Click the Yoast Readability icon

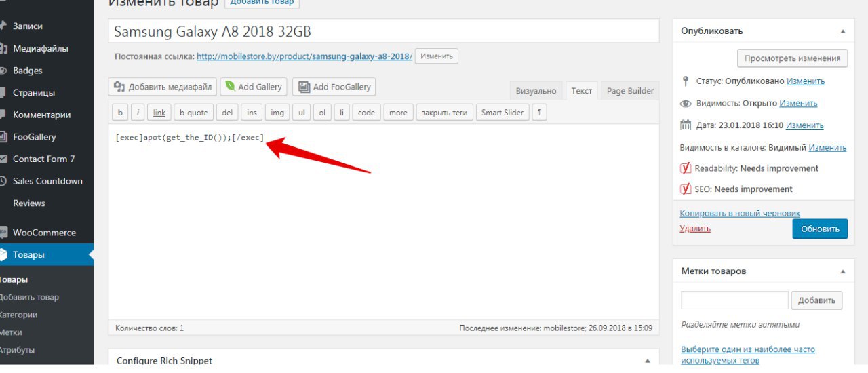coord(686,168)
